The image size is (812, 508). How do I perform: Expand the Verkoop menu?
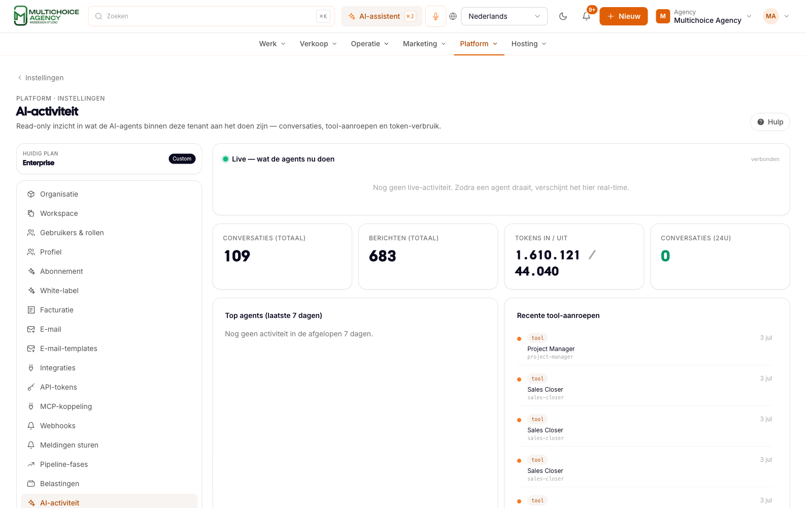tap(318, 44)
